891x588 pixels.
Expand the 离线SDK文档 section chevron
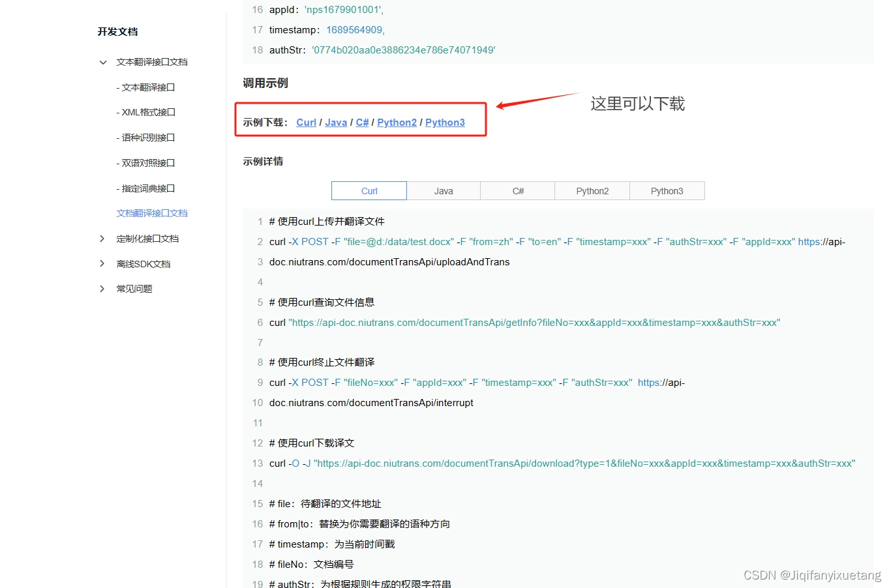(102, 264)
